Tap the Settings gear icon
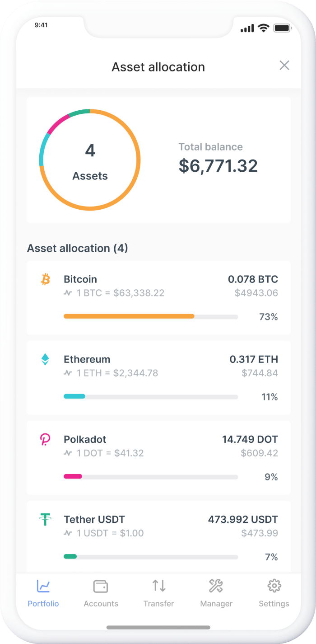Viewport: 316px width, 644px height. [274, 586]
